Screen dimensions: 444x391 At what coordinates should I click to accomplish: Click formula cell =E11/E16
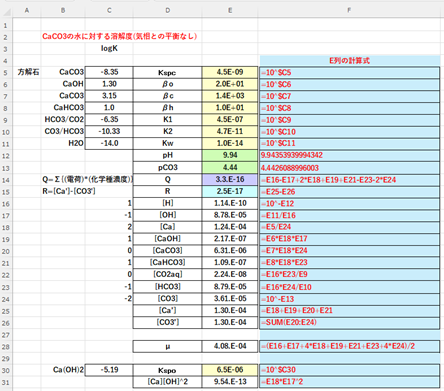click(349, 215)
